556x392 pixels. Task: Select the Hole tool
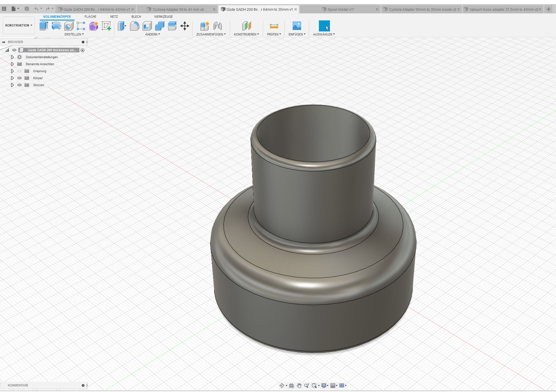point(69,26)
